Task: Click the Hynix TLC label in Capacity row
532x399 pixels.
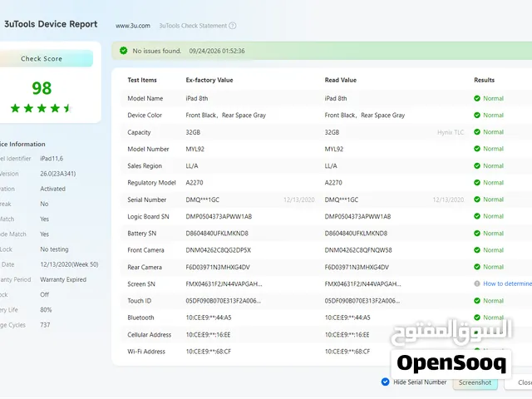Action: coord(451,132)
